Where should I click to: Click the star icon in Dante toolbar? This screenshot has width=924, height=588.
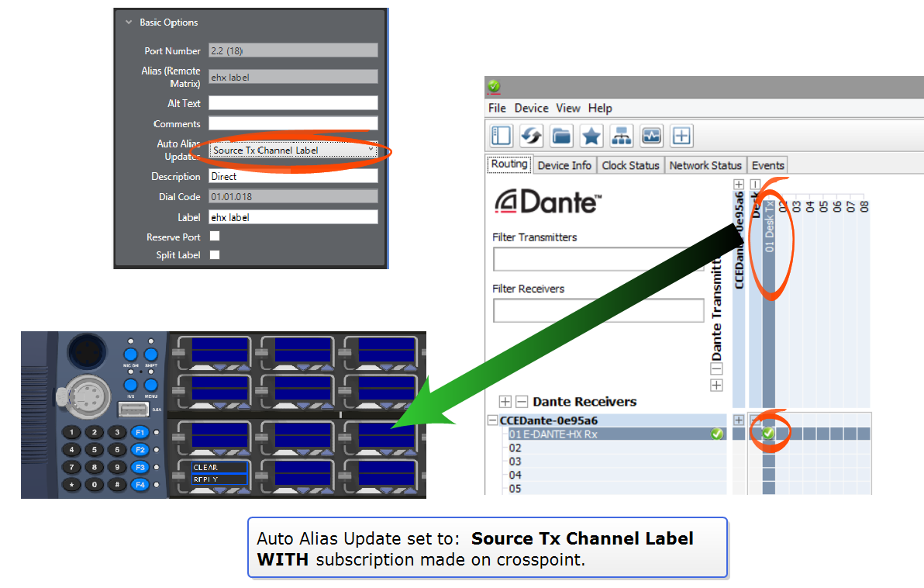591,136
